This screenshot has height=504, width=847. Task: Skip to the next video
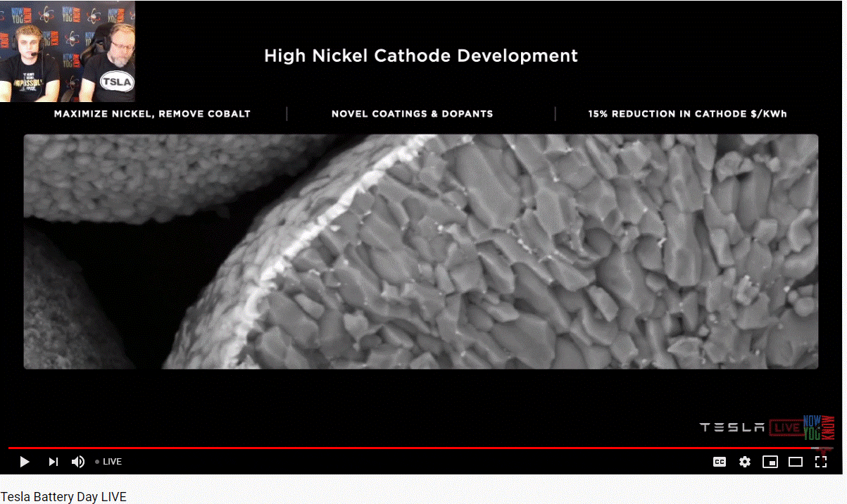54,462
